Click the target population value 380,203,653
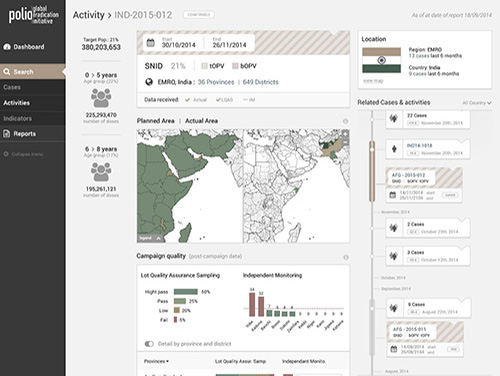The height and width of the screenshot is (376, 500). pos(101,47)
